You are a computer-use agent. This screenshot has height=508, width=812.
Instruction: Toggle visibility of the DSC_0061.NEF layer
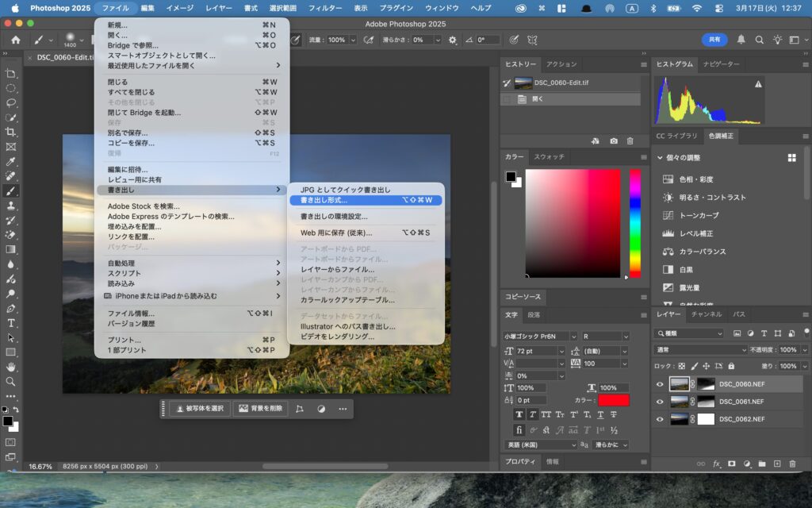660,402
